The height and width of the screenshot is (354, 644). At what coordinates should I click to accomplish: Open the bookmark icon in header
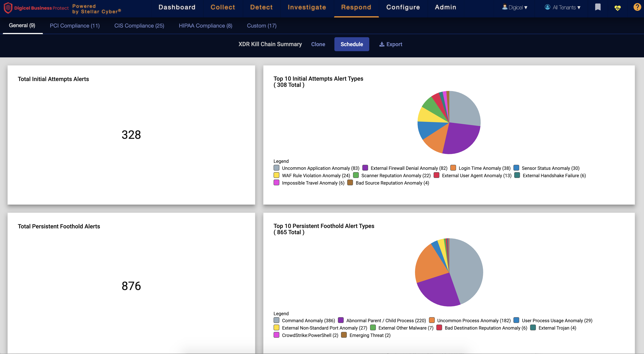[598, 7]
